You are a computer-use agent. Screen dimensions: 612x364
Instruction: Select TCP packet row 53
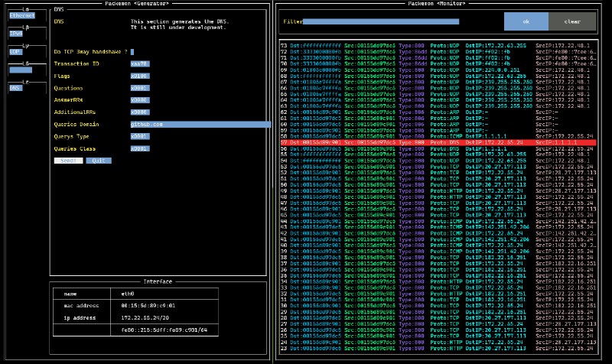pos(438,167)
